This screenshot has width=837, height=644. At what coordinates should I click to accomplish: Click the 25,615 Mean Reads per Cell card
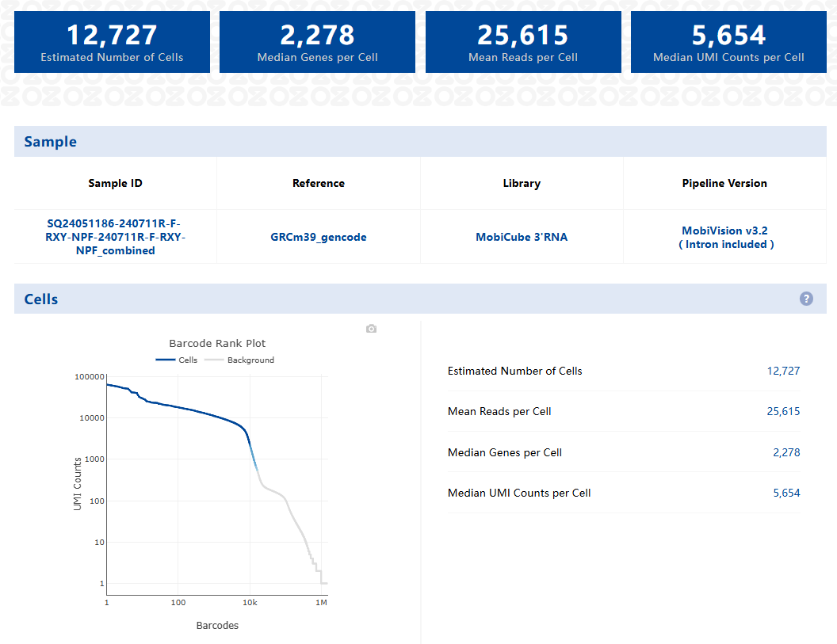click(x=523, y=42)
